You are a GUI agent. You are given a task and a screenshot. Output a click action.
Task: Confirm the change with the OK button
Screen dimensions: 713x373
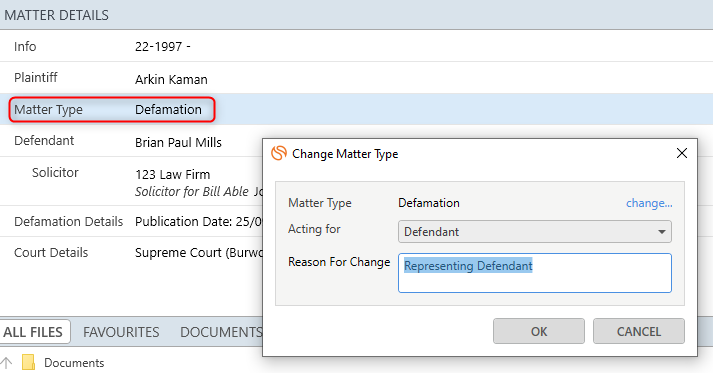539,331
